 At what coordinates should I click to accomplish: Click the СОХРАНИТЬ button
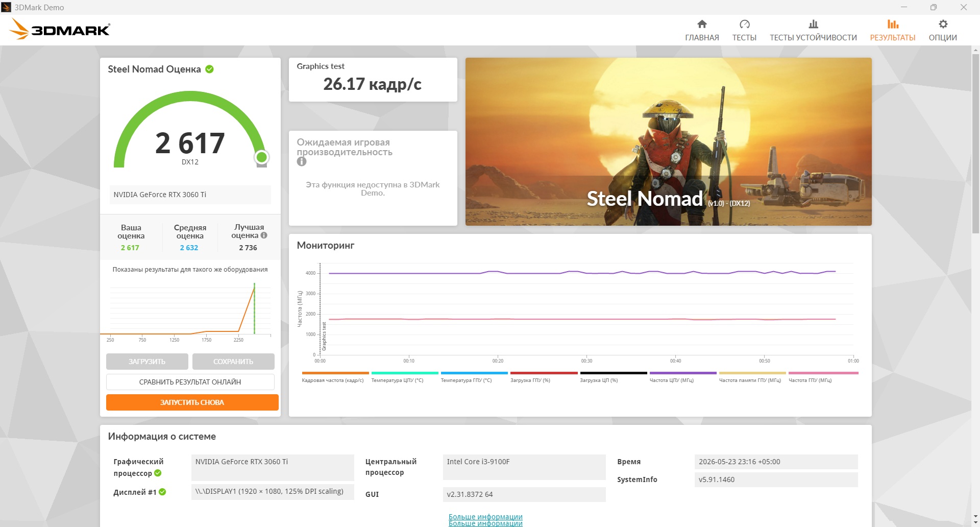coord(233,362)
